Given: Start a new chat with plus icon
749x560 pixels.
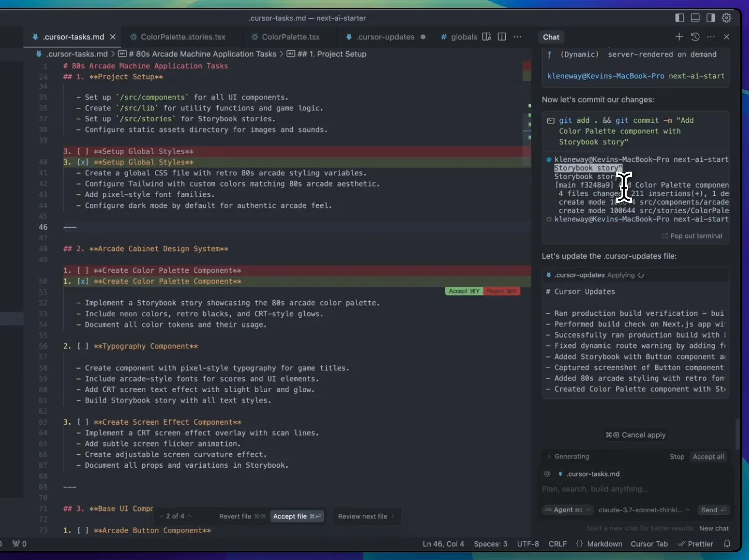Looking at the screenshot, I should 679,37.
